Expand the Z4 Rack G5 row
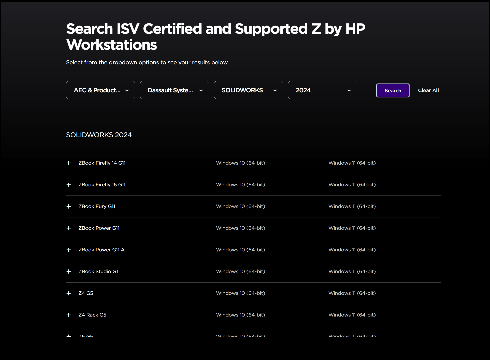This screenshot has height=360, width=490. (69, 315)
